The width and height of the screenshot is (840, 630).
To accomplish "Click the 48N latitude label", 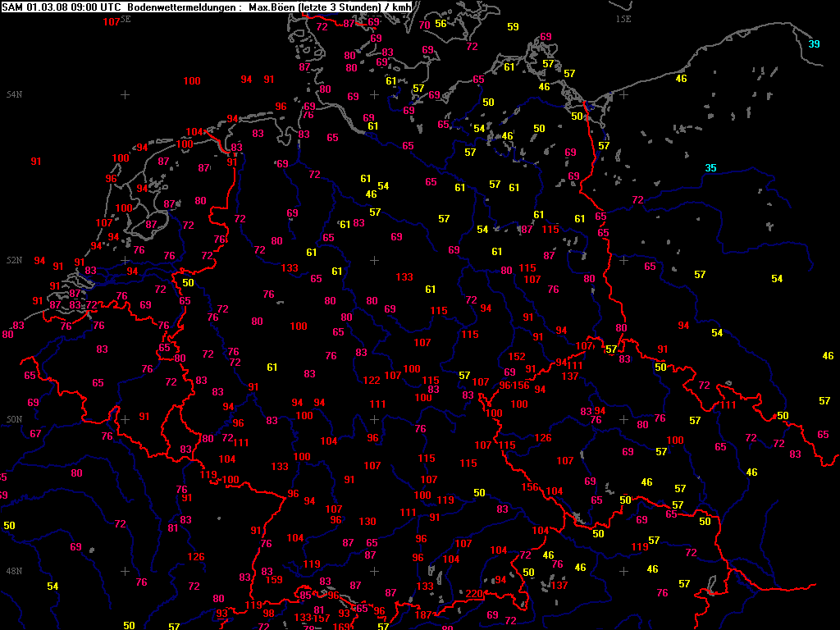I will [x=14, y=571].
